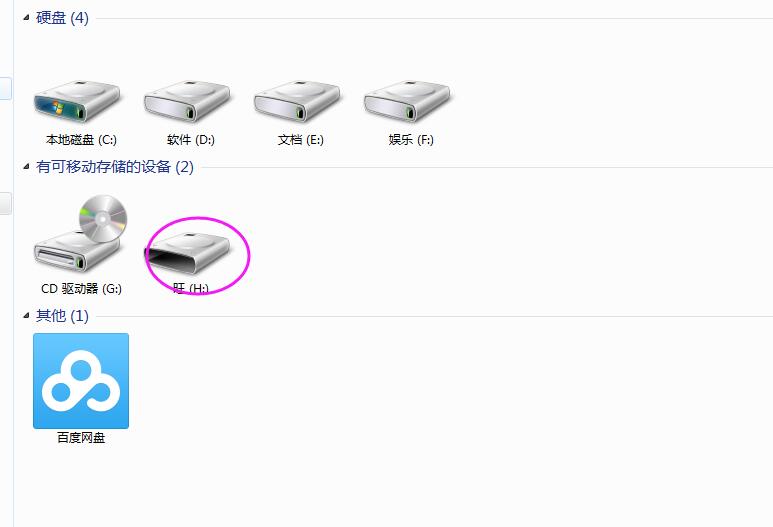Collapse the 有可移动存储的设备 (2) group triangle
This screenshot has height=527, width=773.
[26, 167]
